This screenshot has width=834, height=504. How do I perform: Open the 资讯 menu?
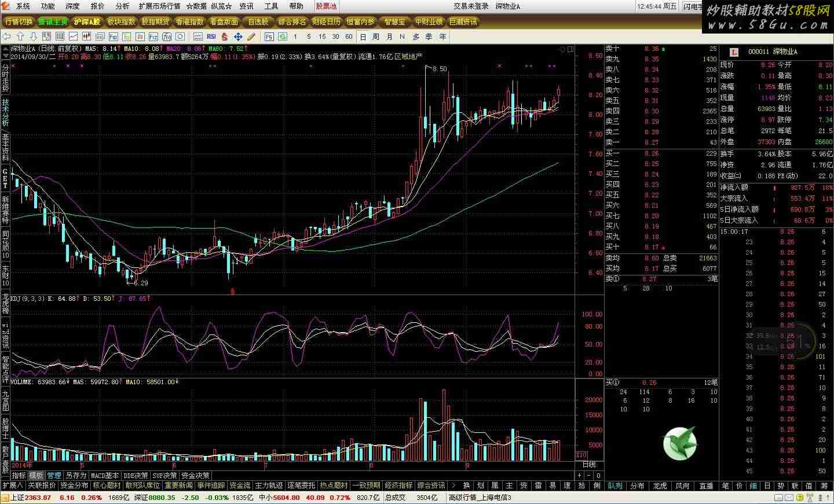[246, 6]
